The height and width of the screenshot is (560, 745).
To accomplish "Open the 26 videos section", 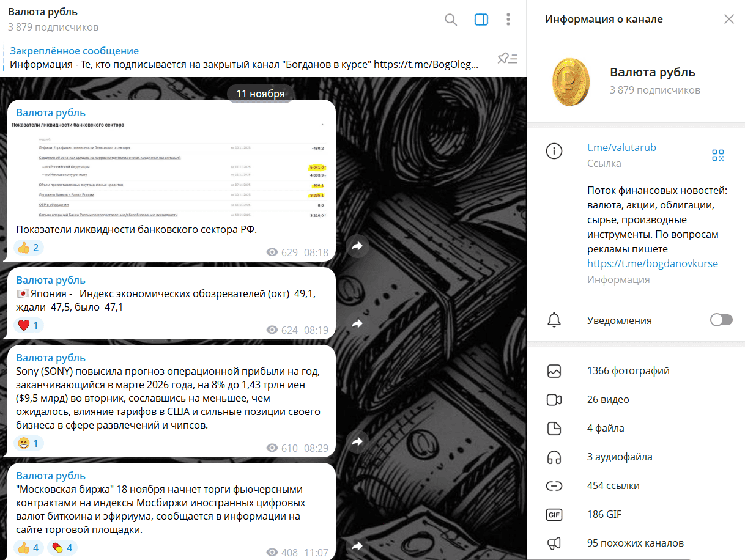I will (608, 399).
